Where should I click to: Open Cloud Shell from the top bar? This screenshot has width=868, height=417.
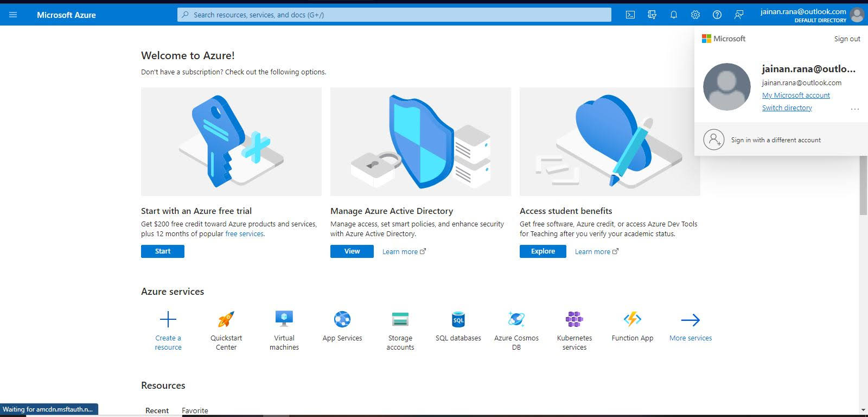point(630,15)
